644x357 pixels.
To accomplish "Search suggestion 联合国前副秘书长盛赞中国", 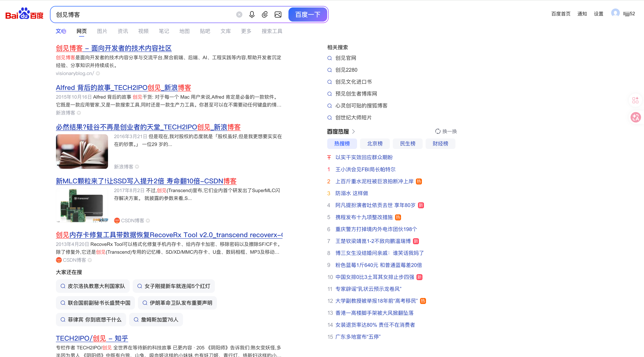I will coord(95,303).
